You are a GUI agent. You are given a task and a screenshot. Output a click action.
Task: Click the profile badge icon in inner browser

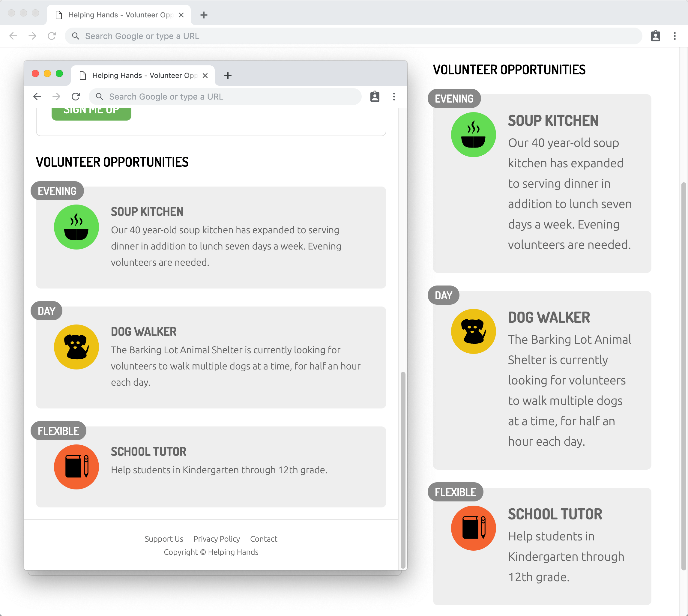click(375, 97)
